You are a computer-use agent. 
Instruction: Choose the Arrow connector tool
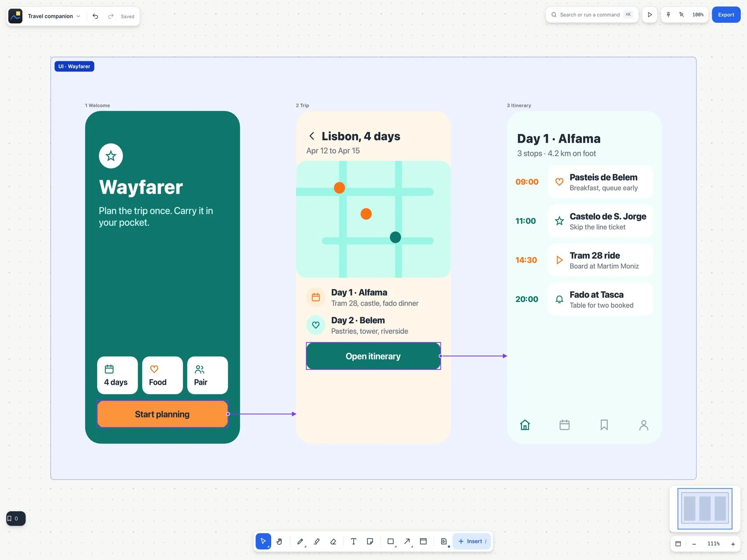(407, 542)
